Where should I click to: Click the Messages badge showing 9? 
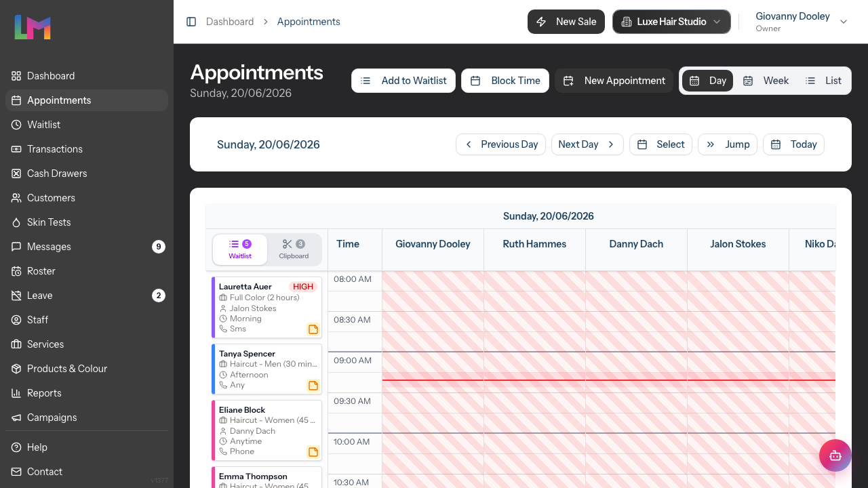(x=159, y=247)
